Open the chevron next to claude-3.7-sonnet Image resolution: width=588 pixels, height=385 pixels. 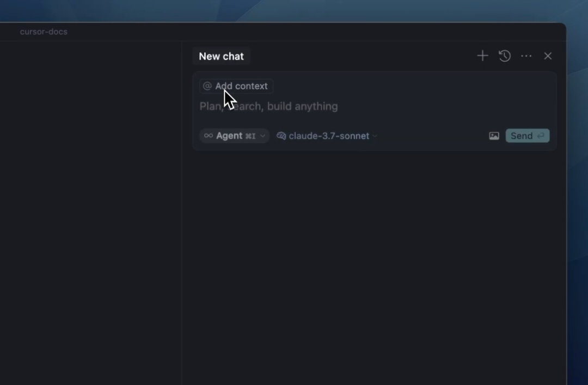374,136
